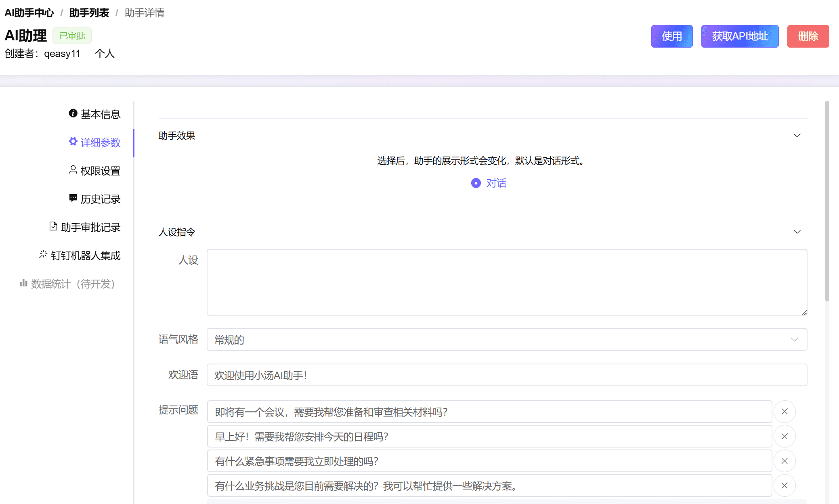Screen dimensions: 839x504
Task: Switch to the 详细参数 tab
Action: point(94,142)
